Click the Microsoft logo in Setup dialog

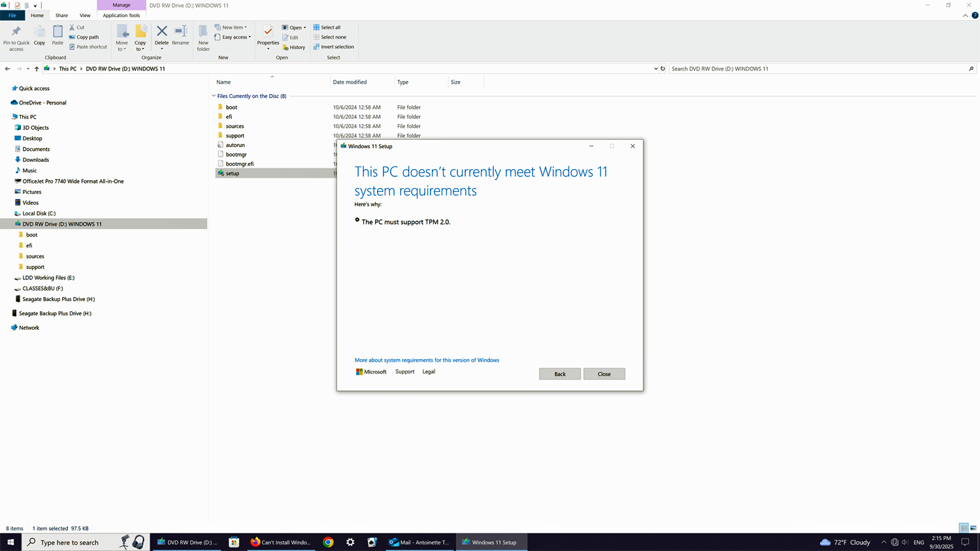pos(371,371)
